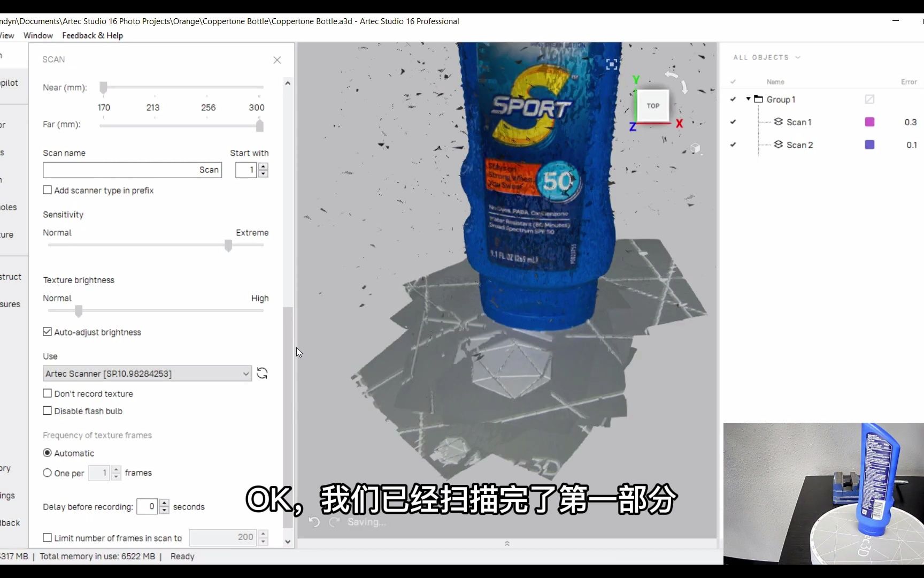Screen dimensions: 924x578
Task: Click the Construct sidebar item
Action: [11, 277]
